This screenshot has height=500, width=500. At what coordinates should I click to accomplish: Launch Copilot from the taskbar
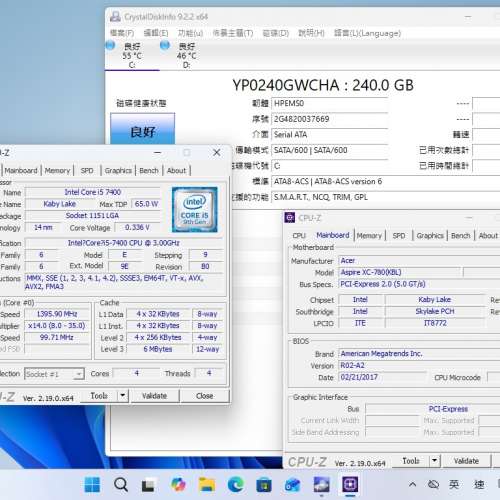[178, 484]
